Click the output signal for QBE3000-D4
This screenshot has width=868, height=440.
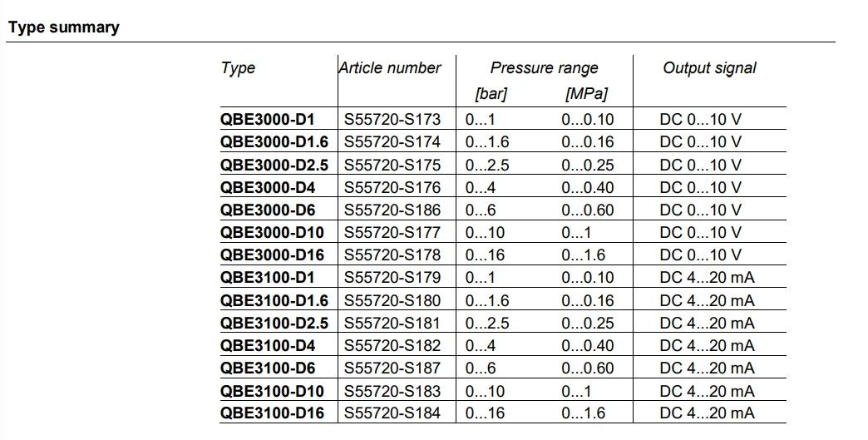(700, 188)
